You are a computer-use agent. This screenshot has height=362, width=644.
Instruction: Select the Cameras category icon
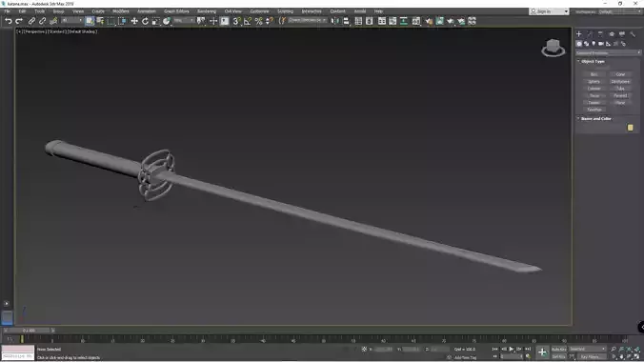click(601, 44)
